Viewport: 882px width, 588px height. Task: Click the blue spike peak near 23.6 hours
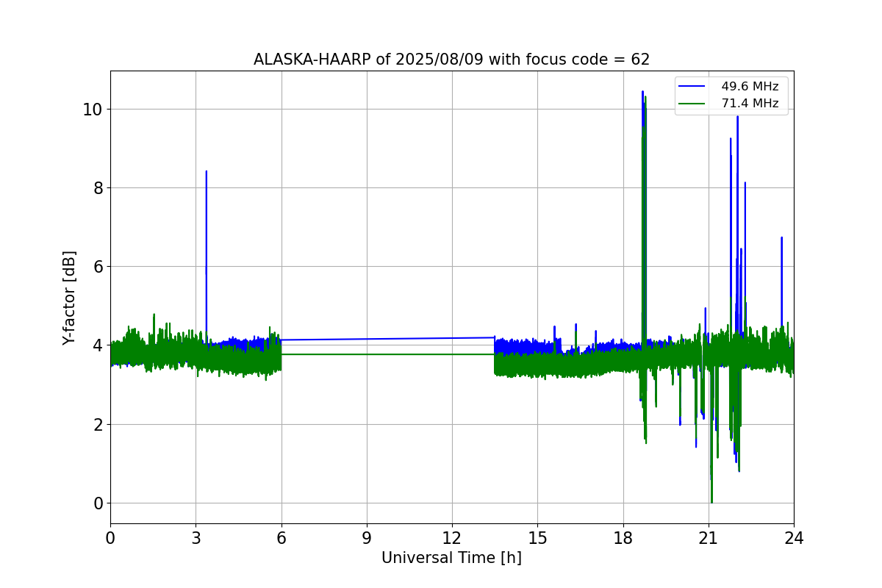click(x=781, y=237)
